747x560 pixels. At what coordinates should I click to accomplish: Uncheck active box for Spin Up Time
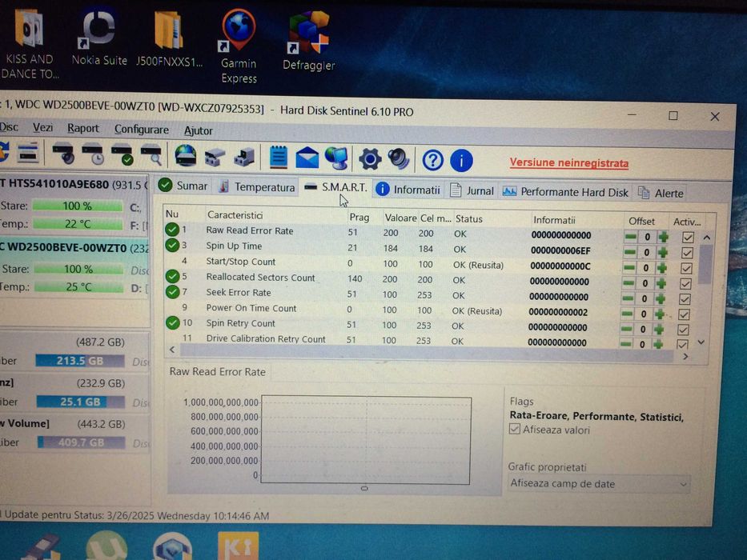(x=687, y=253)
